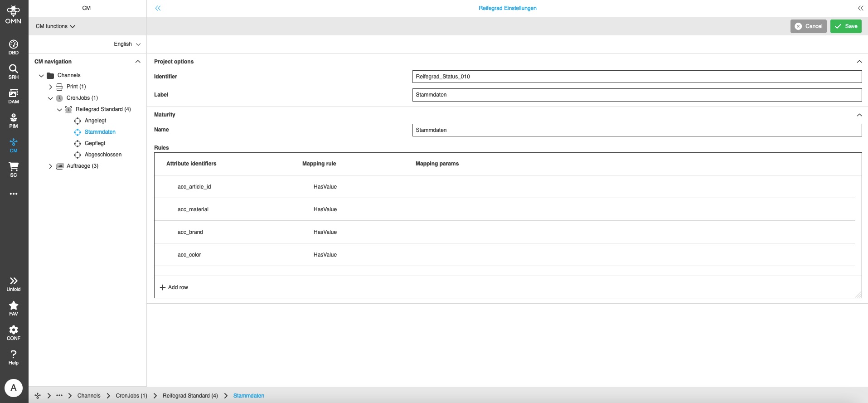868x403 pixels.
Task: Select Gepflegt tree item
Action: click(95, 143)
